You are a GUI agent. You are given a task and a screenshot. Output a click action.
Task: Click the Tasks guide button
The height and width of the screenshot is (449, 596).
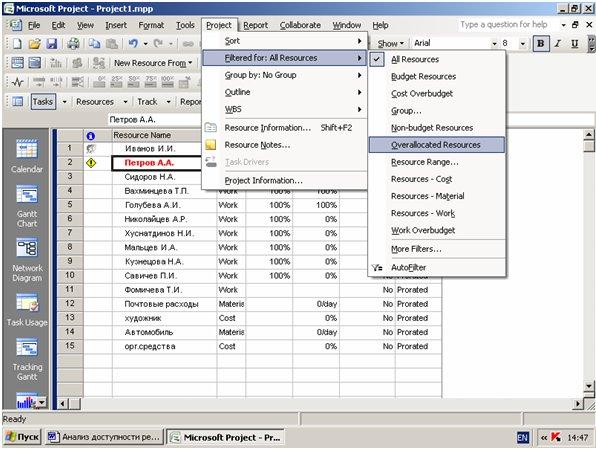(x=43, y=102)
